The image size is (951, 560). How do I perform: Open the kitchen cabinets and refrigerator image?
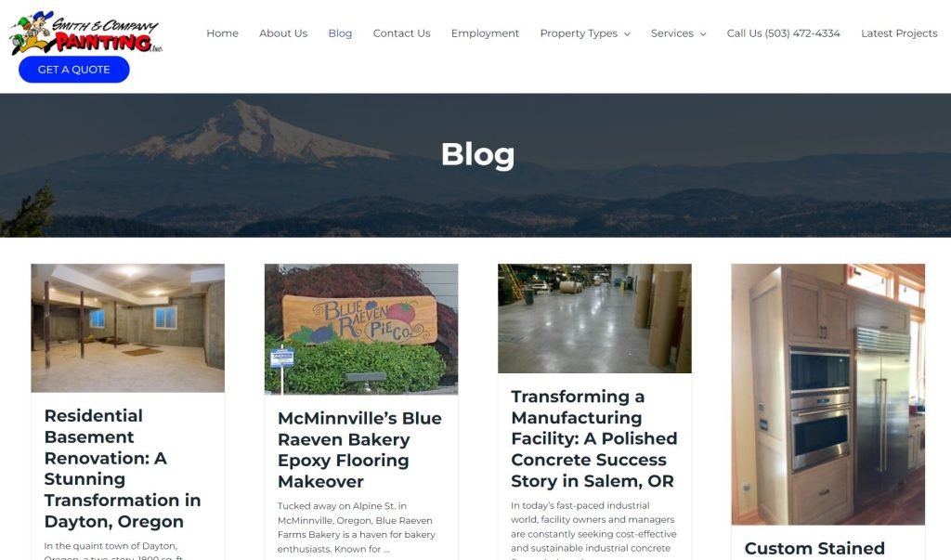click(827, 395)
